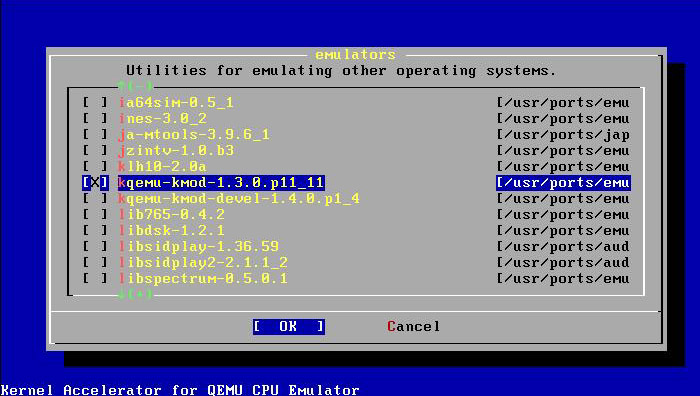Click the down scroll indicator below list
This screenshot has width=700, height=396.
pos(136,294)
